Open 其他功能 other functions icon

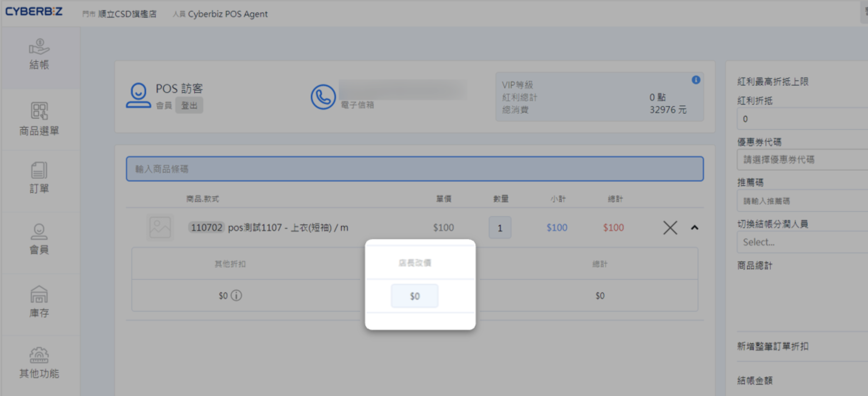pyautogui.click(x=39, y=363)
